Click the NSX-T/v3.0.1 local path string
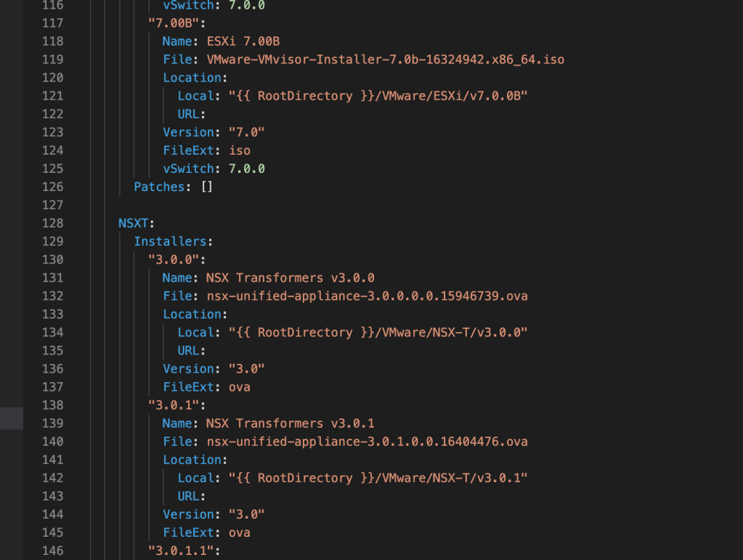Screen dimensions: 743x560 coord(376,477)
